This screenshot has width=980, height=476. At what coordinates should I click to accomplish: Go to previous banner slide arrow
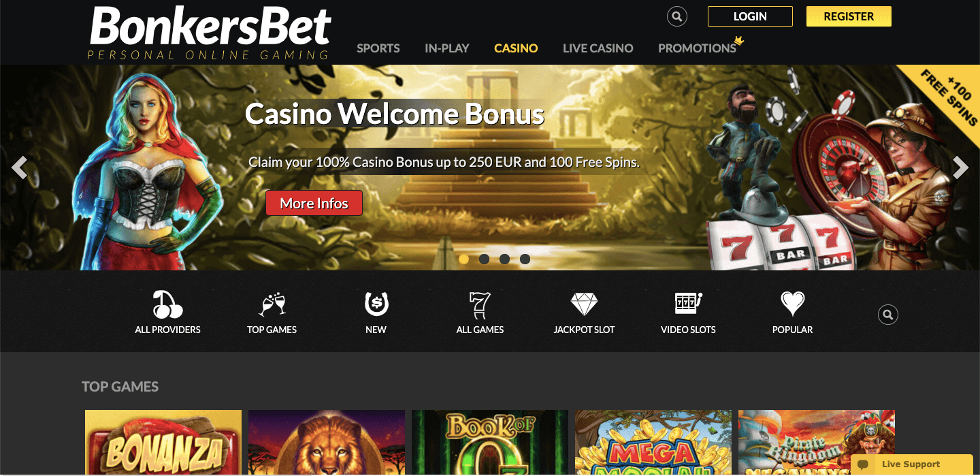click(x=20, y=168)
